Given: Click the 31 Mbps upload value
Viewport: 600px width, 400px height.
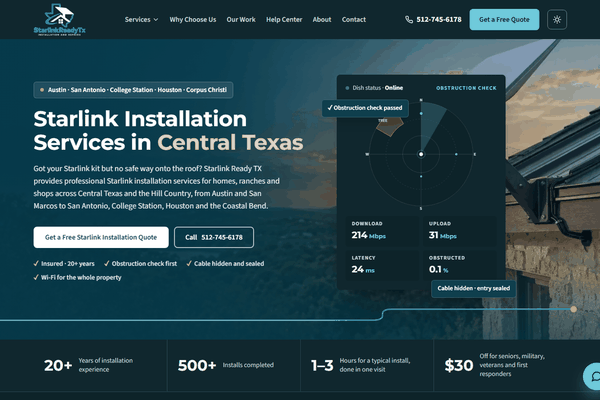Looking at the screenshot, I should [x=442, y=235].
